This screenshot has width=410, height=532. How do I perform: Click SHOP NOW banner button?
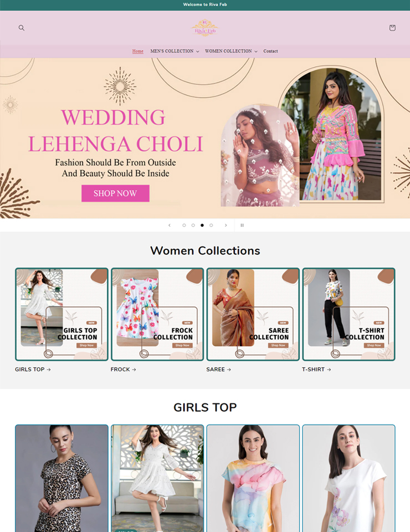click(x=115, y=193)
